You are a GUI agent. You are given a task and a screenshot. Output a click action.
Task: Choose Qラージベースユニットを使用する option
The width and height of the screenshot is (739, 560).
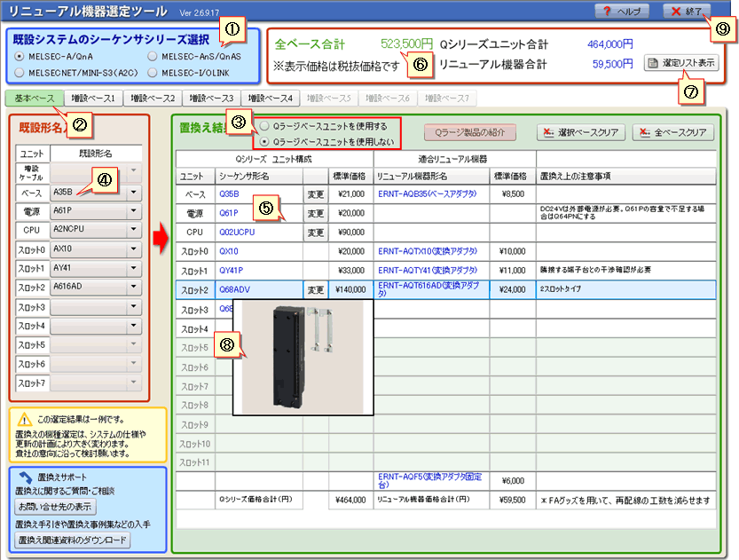click(263, 126)
